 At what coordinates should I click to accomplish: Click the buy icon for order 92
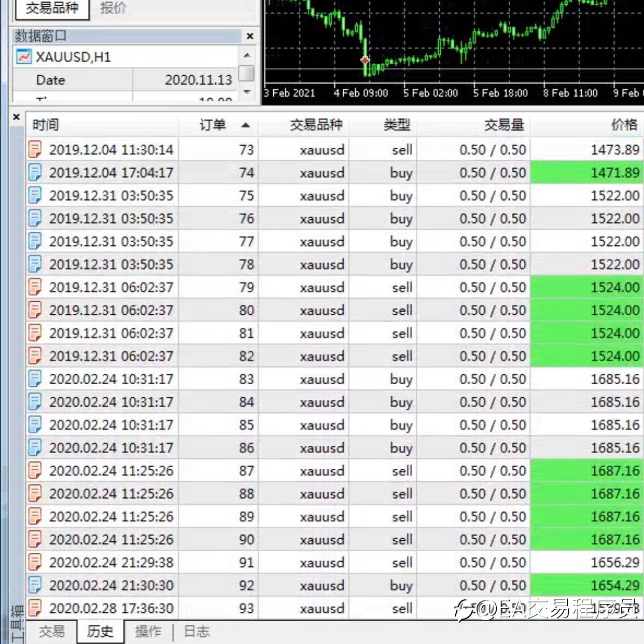(35, 585)
